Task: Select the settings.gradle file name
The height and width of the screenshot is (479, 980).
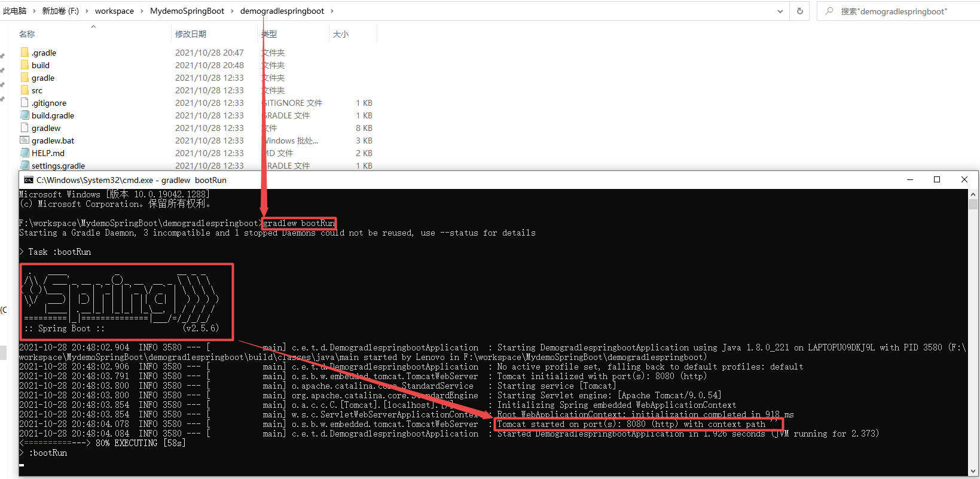Action: click(x=58, y=166)
